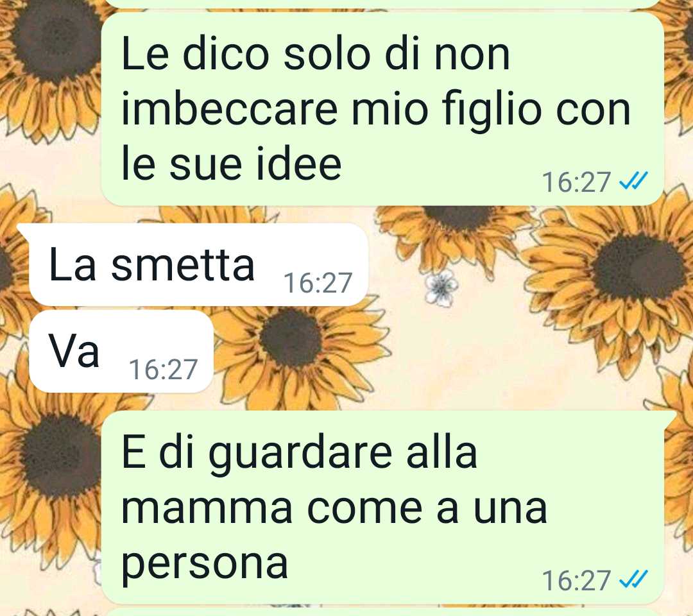Screen dimensions: 693x616
Task: Click the 16:27 timestamp beside 'Va'
Action: (x=163, y=370)
